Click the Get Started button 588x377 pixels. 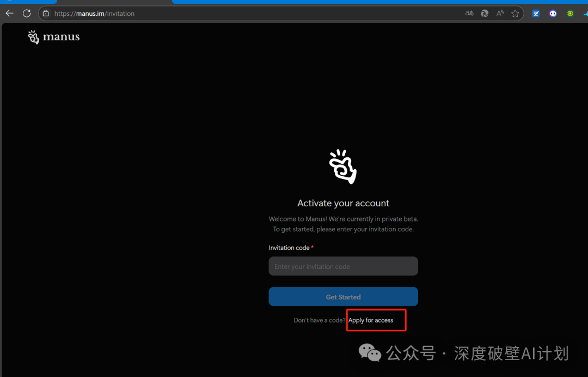coord(343,297)
